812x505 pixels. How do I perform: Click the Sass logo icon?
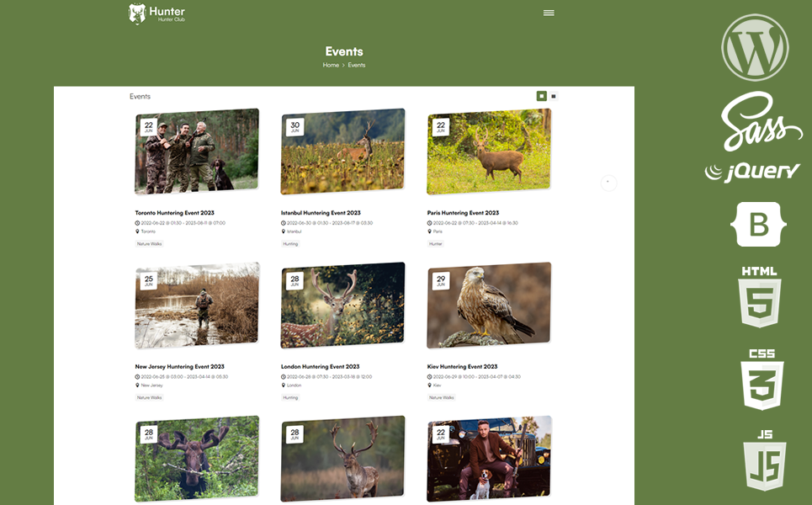[761, 120]
